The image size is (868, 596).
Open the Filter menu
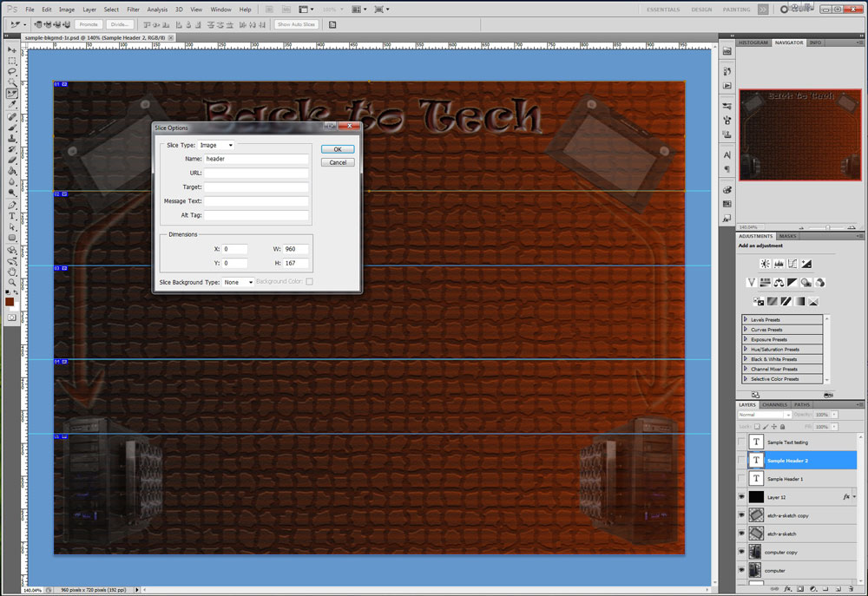click(x=133, y=10)
